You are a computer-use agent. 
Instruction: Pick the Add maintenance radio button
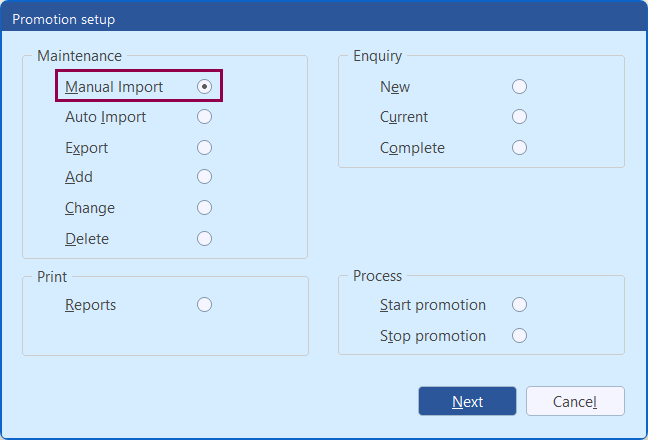click(x=204, y=177)
